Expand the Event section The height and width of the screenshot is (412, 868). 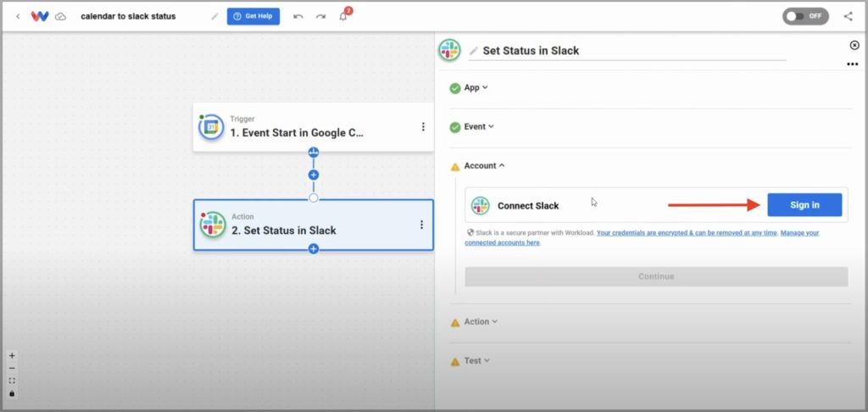point(479,127)
